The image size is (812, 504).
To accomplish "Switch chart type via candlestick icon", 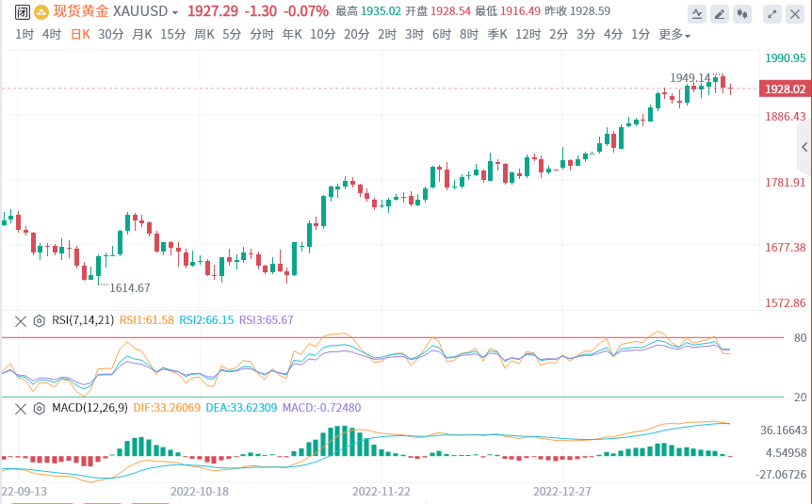I will pos(743,13).
